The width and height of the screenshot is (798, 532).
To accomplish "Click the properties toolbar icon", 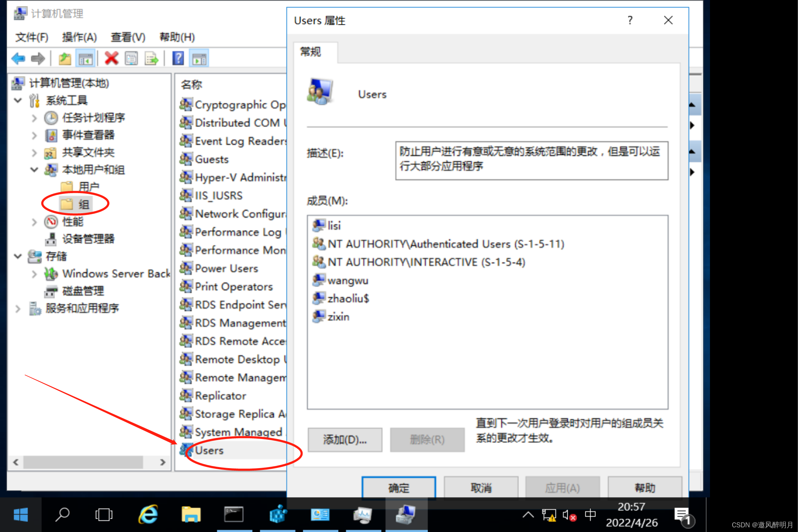I will point(131,58).
